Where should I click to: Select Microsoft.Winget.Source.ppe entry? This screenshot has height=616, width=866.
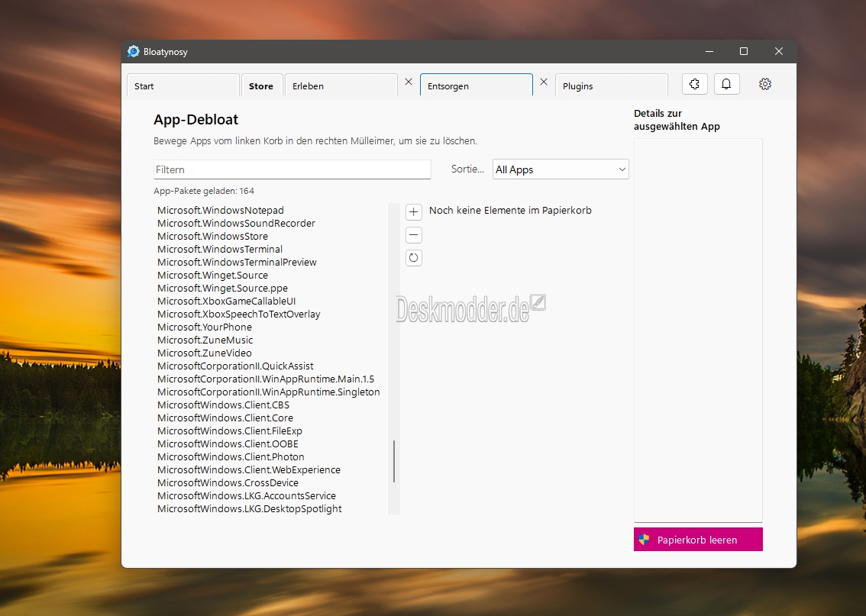click(x=222, y=288)
